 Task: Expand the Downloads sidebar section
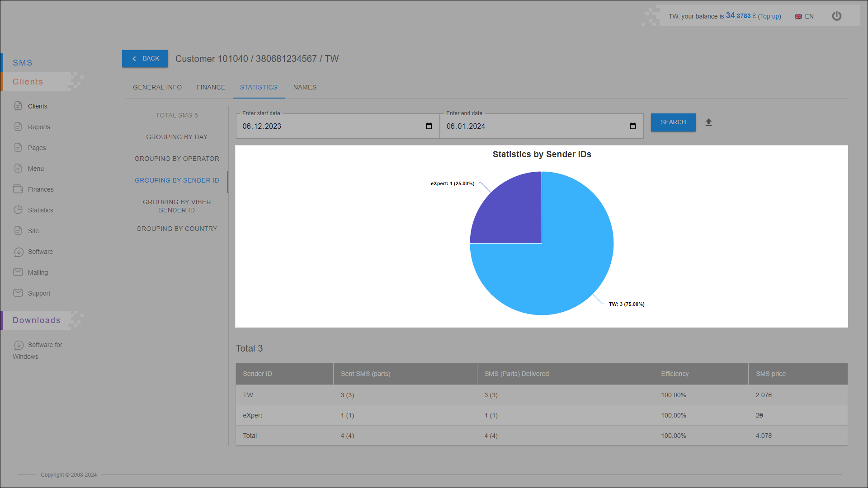click(x=36, y=320)
